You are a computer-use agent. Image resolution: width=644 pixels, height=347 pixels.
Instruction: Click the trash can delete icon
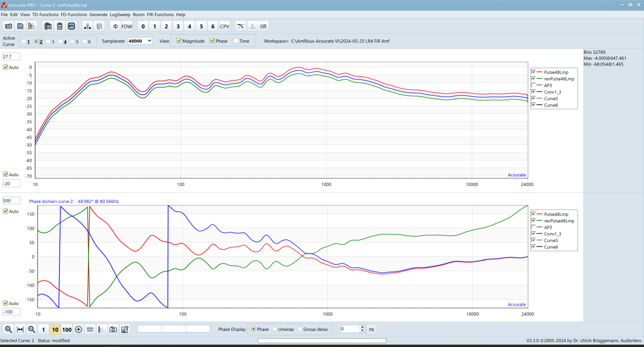(60, 26)
